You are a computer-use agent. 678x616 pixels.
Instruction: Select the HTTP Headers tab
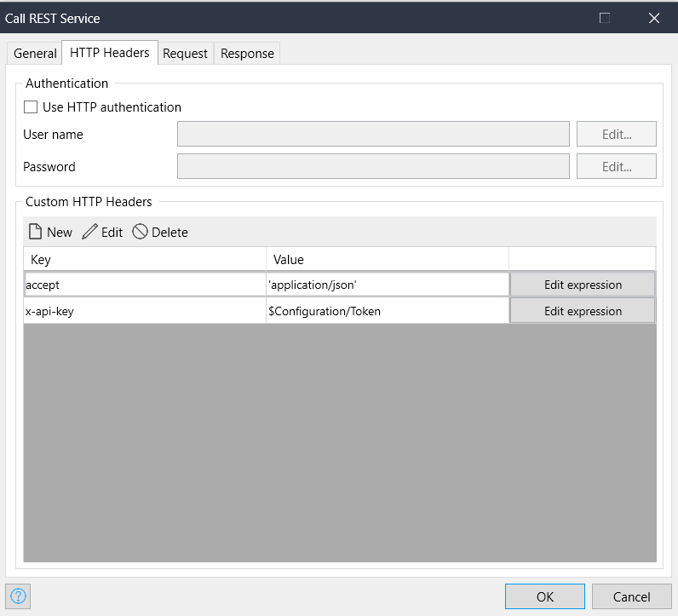[109, 53]
